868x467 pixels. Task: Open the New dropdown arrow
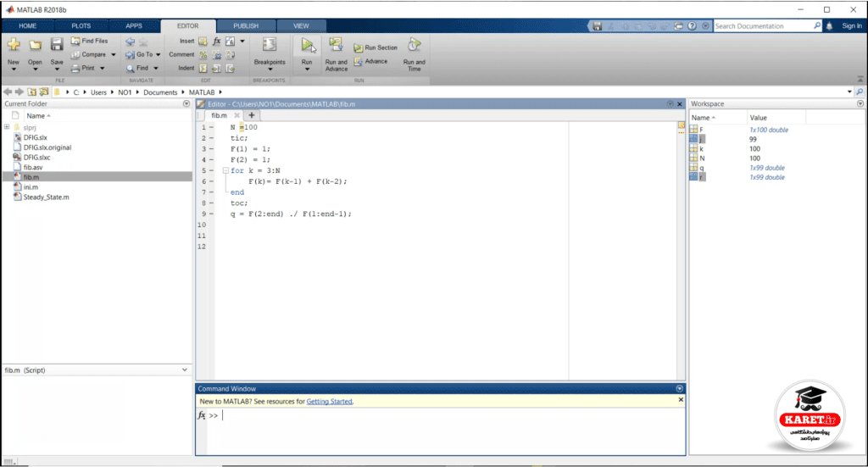point(14,69)
